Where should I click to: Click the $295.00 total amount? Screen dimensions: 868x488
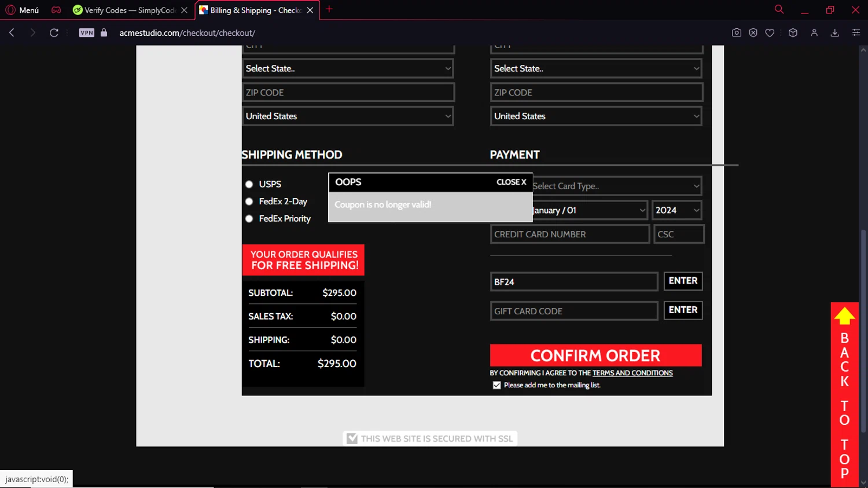(337, 364)
